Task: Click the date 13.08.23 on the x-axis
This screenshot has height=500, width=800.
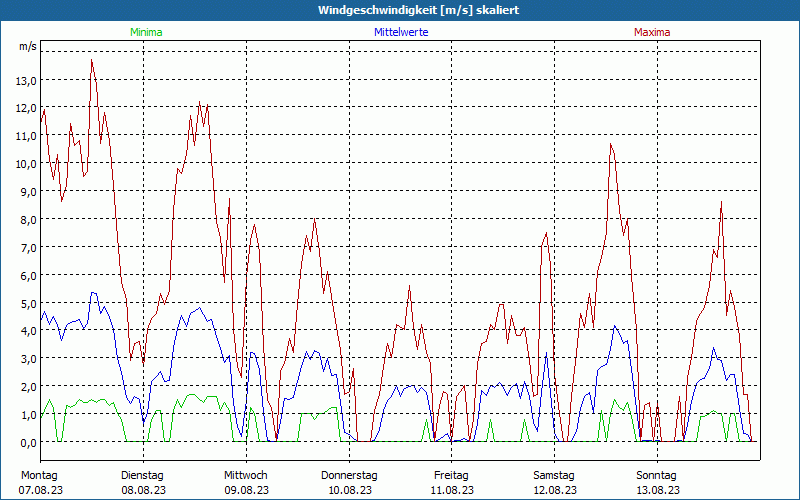Action: tap(657, 490)
